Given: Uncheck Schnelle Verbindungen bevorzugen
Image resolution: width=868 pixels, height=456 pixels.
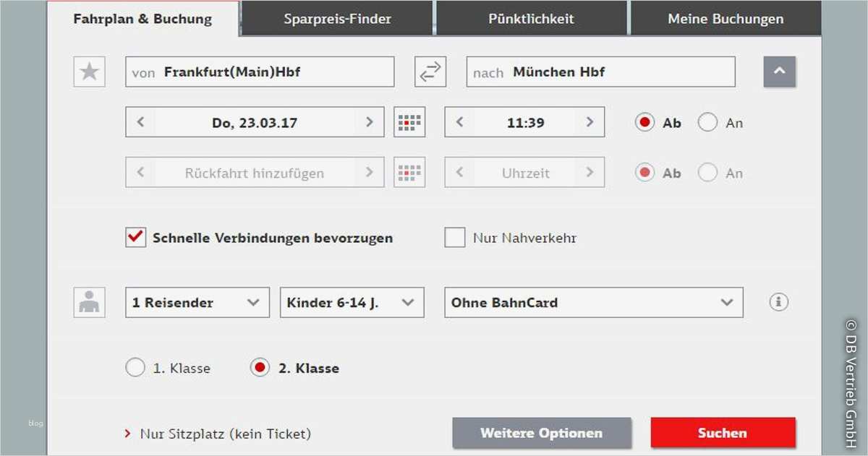Looking at the screenshot, I should pos(135,237).
